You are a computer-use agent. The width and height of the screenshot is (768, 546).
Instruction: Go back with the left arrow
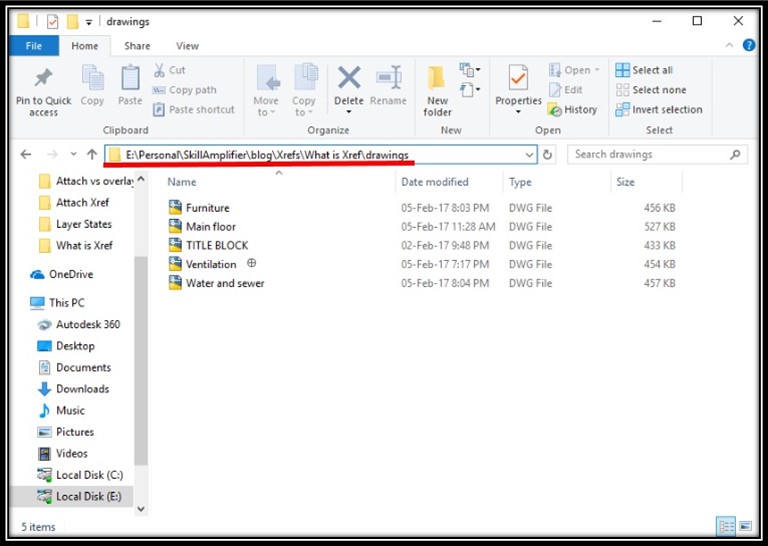point(26,155)
